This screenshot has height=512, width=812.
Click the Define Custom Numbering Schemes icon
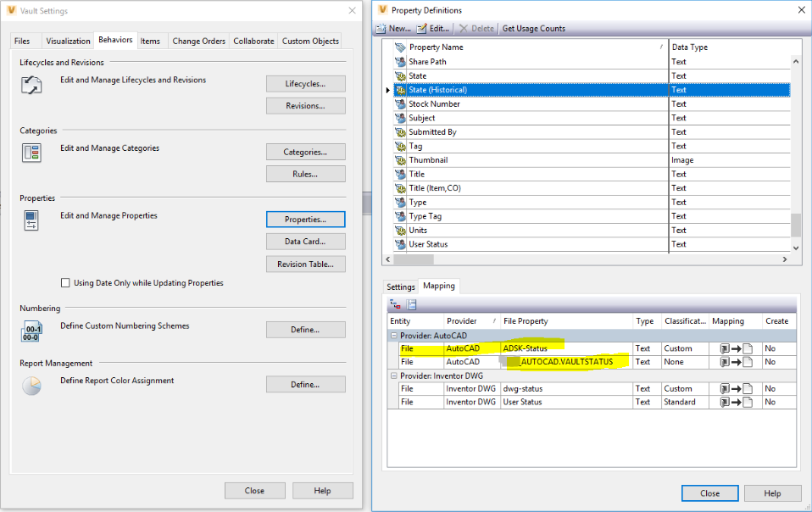[31, 330]
